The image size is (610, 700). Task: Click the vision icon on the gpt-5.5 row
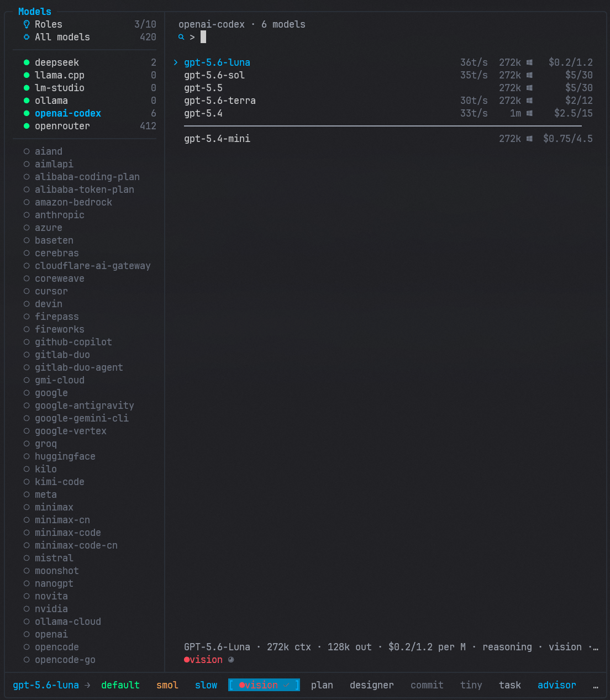529,88
